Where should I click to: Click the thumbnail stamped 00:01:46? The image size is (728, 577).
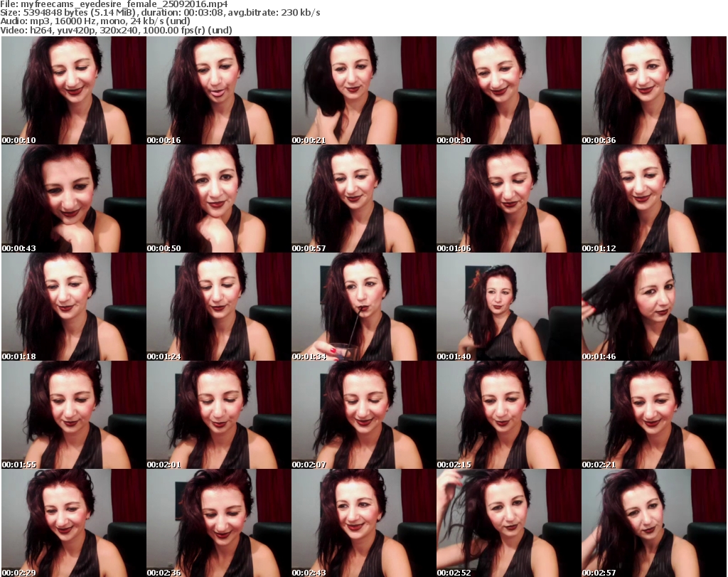tap(654, 307)
